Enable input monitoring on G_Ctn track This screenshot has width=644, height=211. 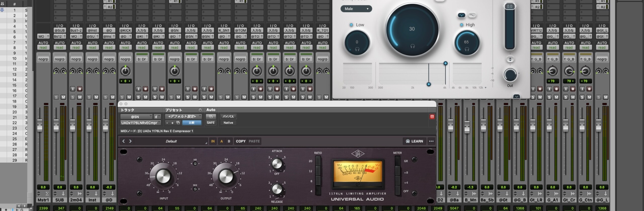coord(582,89)
